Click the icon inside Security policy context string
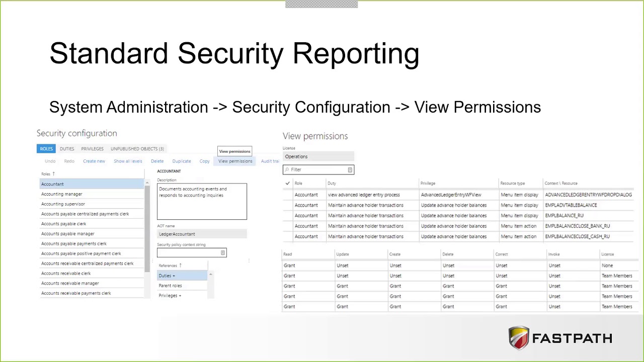The image size is (644, 362). [x=222, y=253]
